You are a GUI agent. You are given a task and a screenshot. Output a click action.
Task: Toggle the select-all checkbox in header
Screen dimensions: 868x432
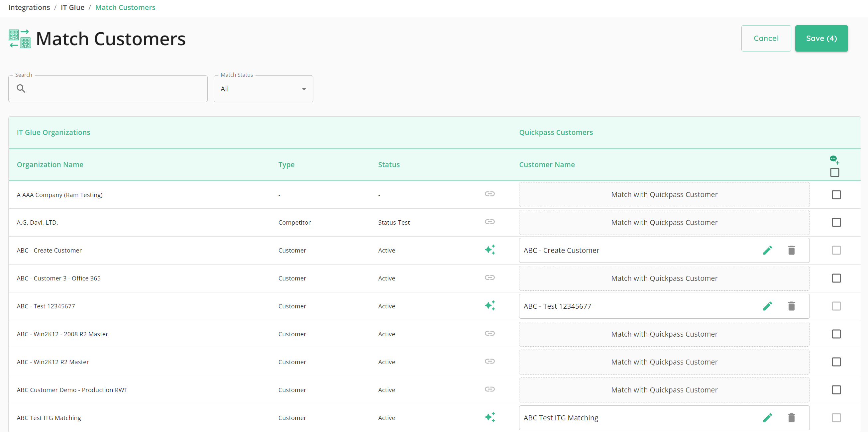pyautogui.click(x=835, y=172)
